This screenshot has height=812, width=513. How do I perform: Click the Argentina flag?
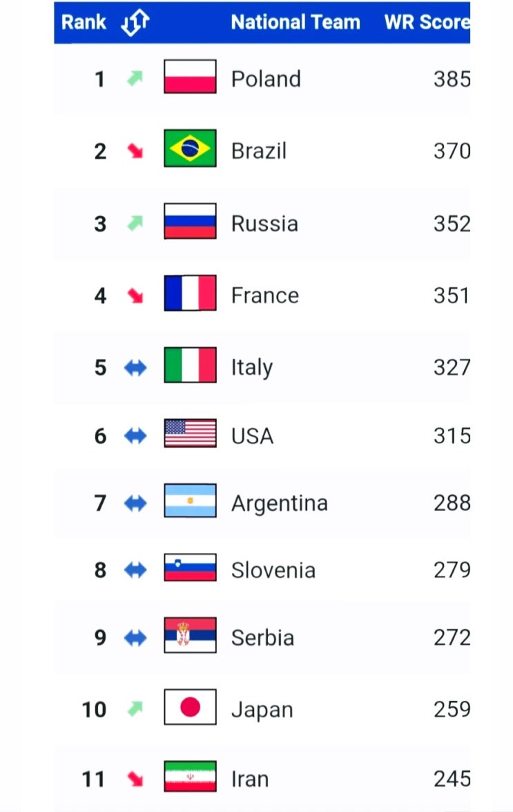[x=190, y=501]
